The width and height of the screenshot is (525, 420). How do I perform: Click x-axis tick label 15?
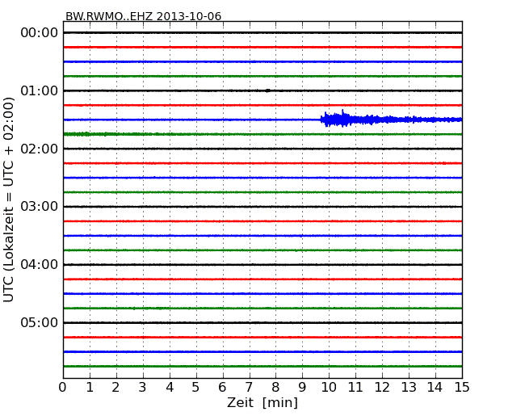click(462, 388)
